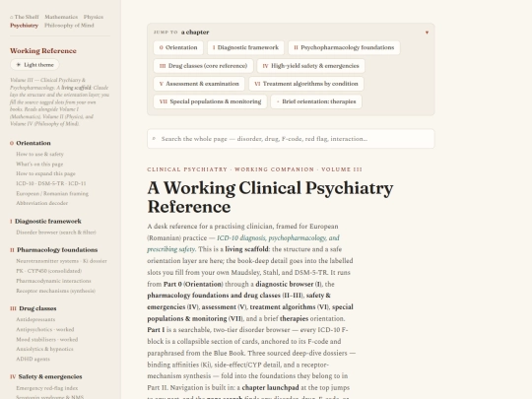This screenshot has width=532, height=399.
Task: Click the A Working Clinical Psychiatry Reference heading
Action: (x=270, y=197)
